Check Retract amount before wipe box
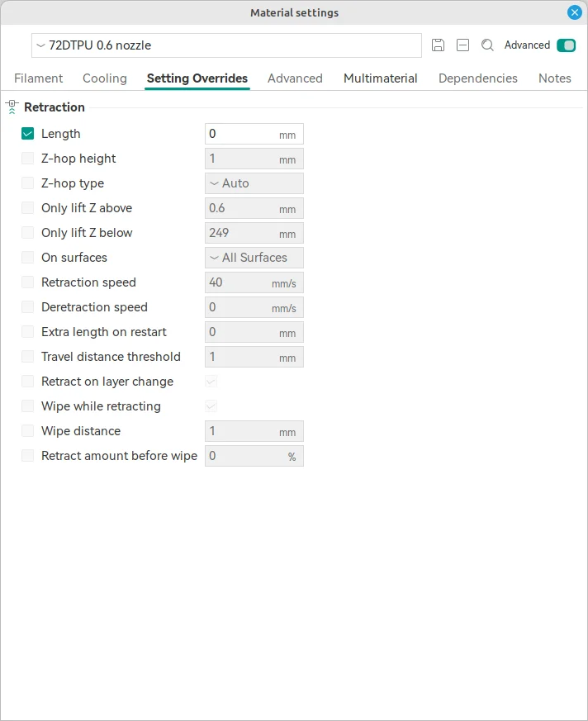This screenshot has width=588, height=721. click(27, 457)
